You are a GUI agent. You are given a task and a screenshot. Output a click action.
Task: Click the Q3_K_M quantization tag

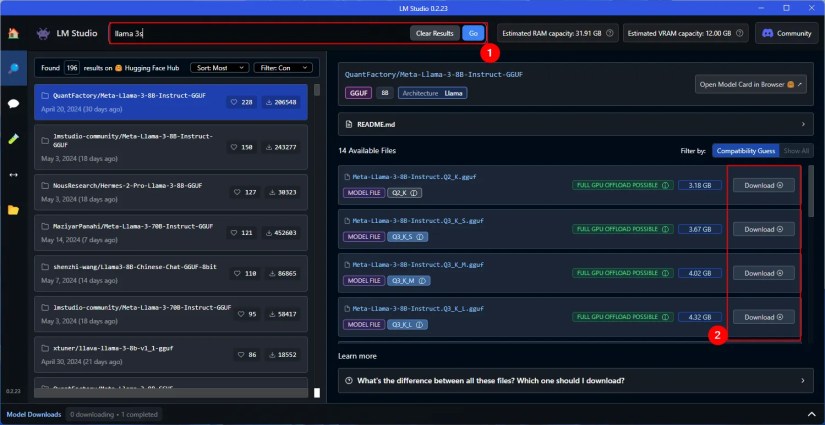coord(409,281)
